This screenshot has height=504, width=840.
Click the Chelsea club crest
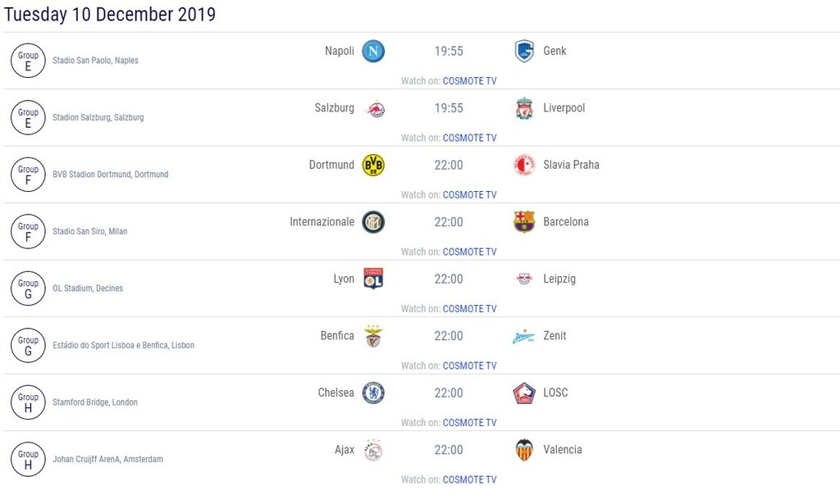tap(373, 393)
